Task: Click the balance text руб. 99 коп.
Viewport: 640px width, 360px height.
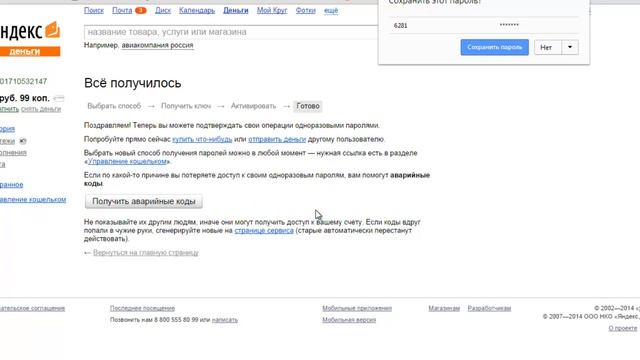Action: click(24, 98)
